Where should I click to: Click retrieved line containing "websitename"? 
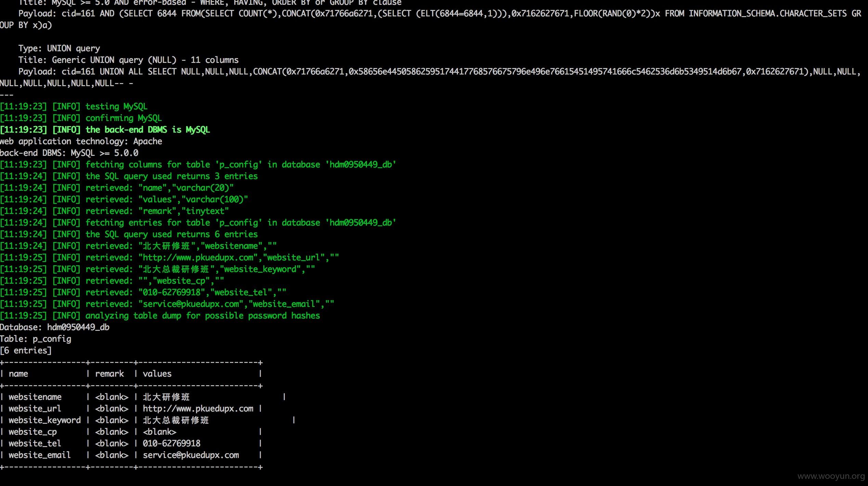pos(139,246)
